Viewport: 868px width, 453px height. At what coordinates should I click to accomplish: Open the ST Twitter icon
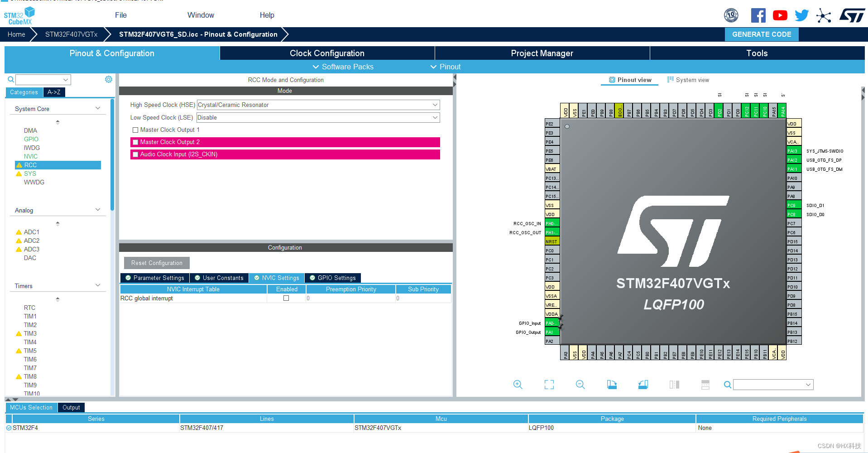801,15
